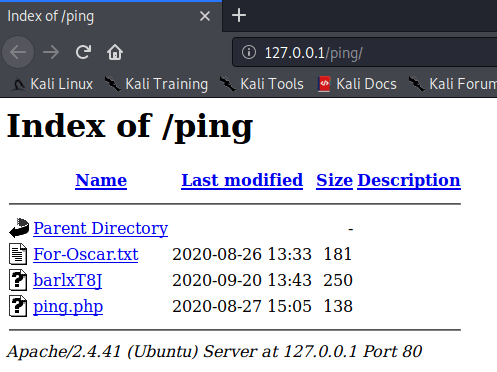The height and width of the screenshot is (372, 497).
Task: Click the text file icon beside For-Oscar.txt
Action: point(18,254)
